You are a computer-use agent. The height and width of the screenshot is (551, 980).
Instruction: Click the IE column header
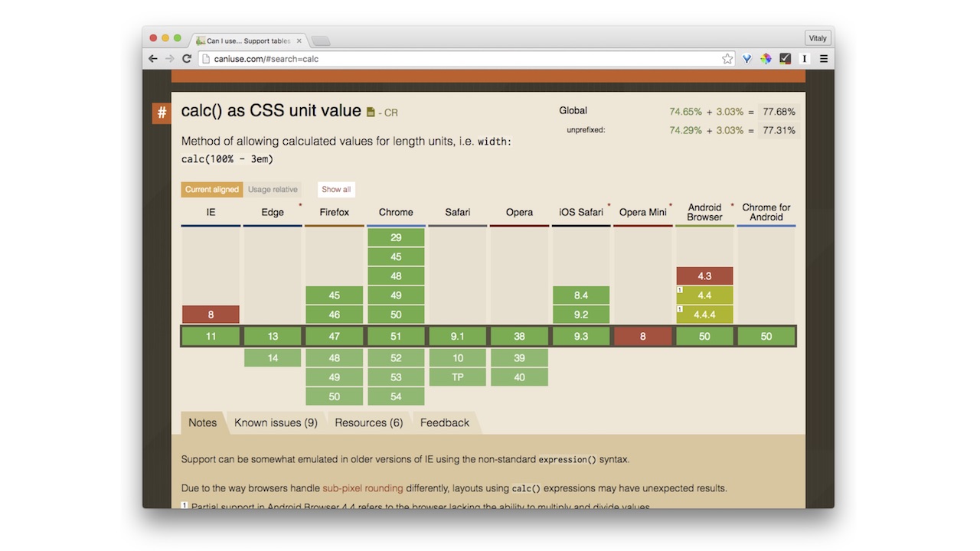click(211, 213)
